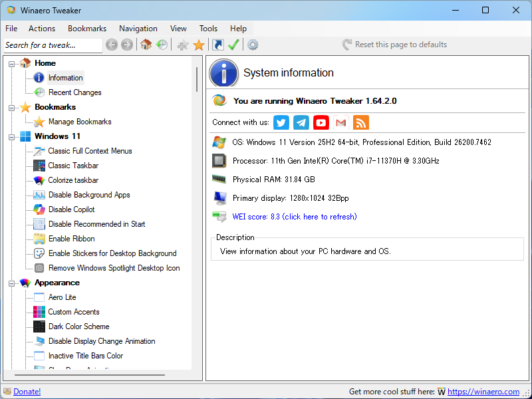This screenshot has width=532, height=399.
Task: Select the Disable Copilot tweak
Action: click(x=73, y=209)
